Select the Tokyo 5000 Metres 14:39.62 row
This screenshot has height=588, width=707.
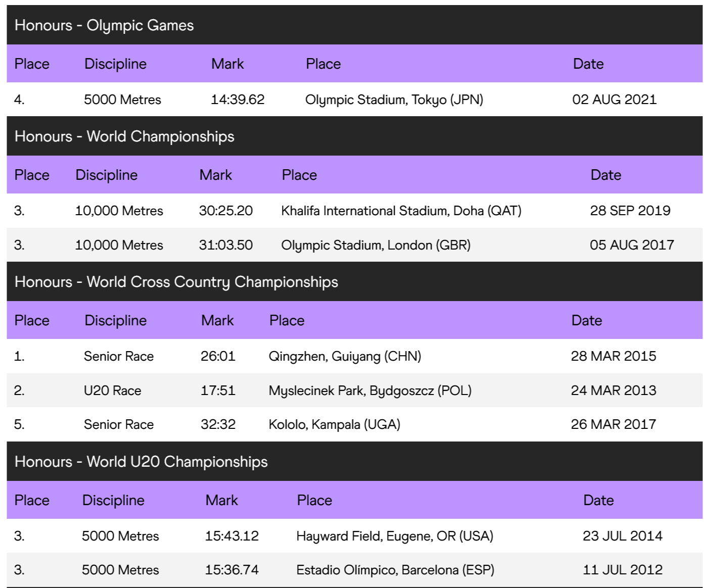click(x=354, y=100)
